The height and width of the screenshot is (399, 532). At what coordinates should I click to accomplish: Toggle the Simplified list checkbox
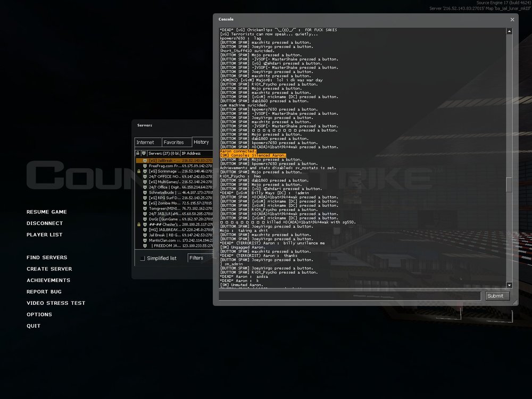(143, 259)
